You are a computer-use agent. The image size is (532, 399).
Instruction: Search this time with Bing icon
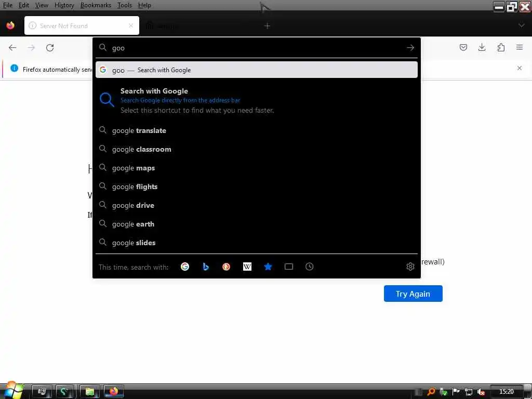(206, 267)
